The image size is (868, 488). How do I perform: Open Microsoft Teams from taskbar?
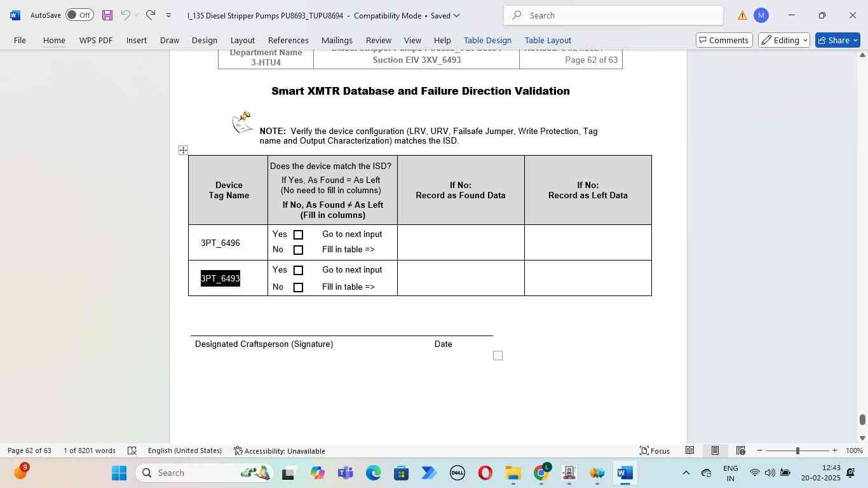[x=345, y=473]
